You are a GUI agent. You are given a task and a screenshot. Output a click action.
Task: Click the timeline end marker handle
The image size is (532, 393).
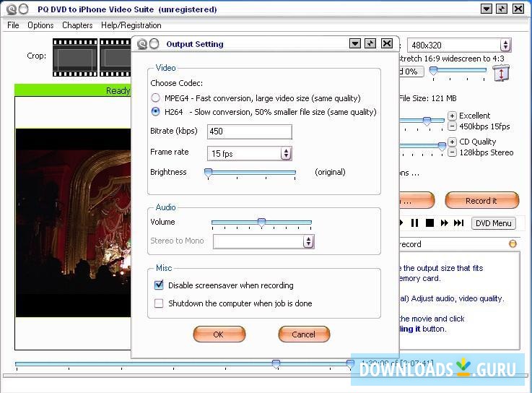[x=350, y=364]
